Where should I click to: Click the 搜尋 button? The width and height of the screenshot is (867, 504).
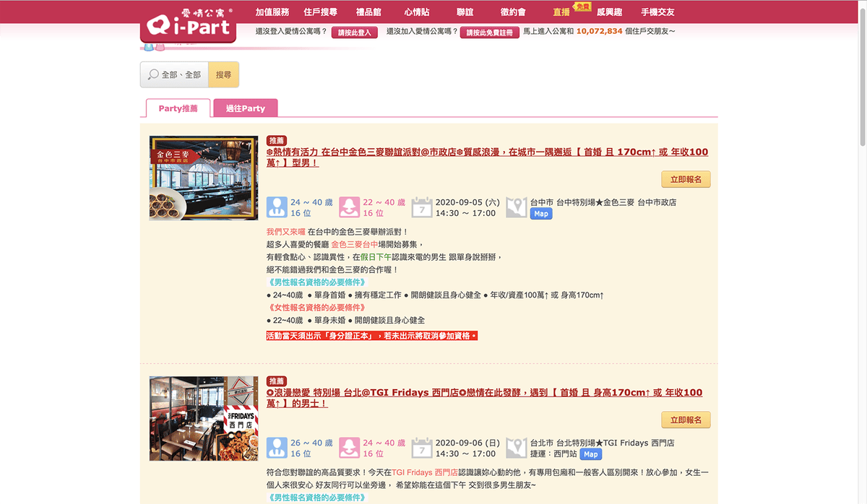click(224, 74)
